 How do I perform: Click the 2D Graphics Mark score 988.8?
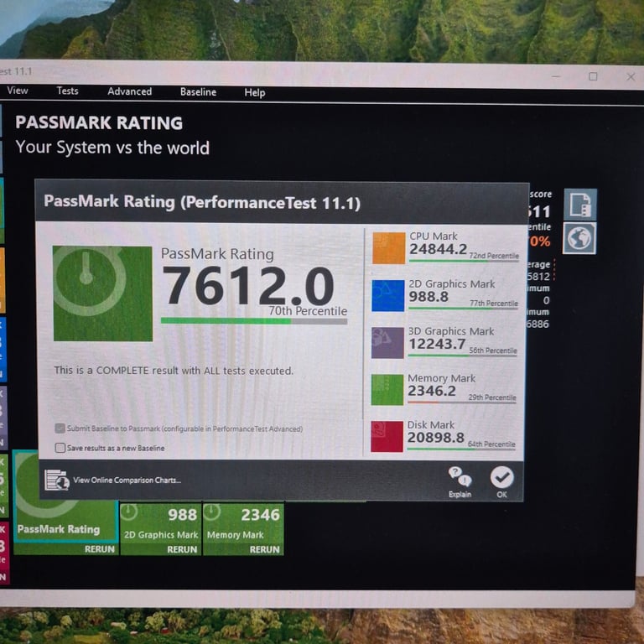pyautogui.click(x=428, y=297)
